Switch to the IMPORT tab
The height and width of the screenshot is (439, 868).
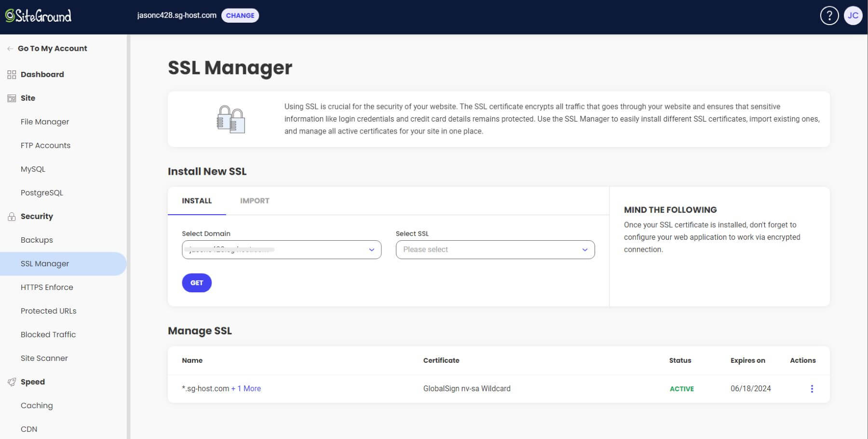coord(255,201)
